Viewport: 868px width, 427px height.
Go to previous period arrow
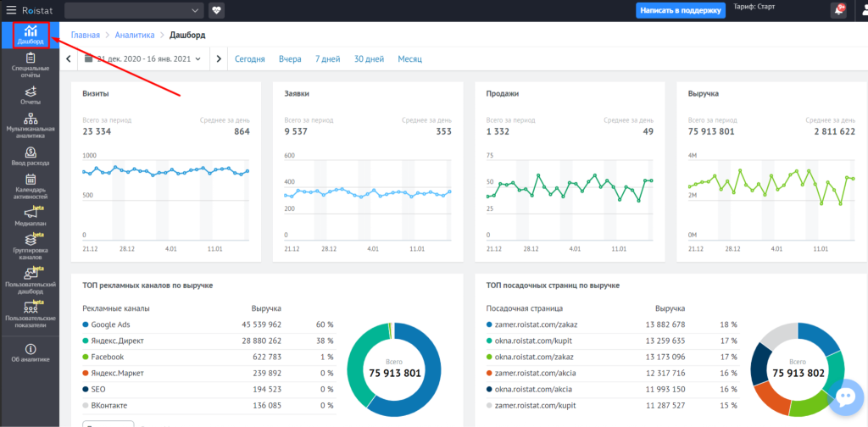tap(68, 58)
